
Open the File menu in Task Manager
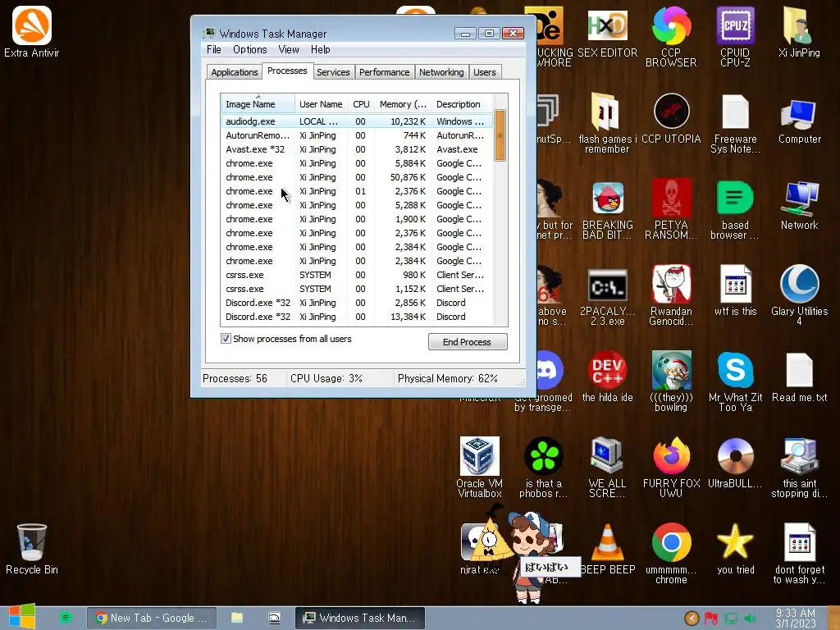click(x=214, y=49)
